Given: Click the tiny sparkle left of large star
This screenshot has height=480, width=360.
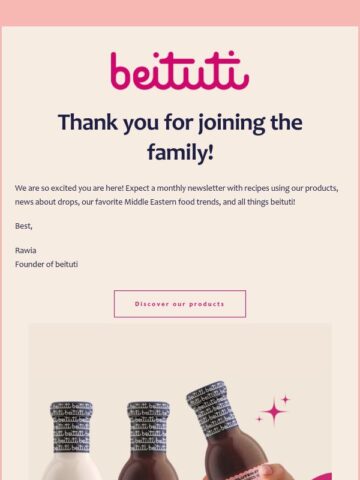Looking at the screenshot, I should (259, 419).
